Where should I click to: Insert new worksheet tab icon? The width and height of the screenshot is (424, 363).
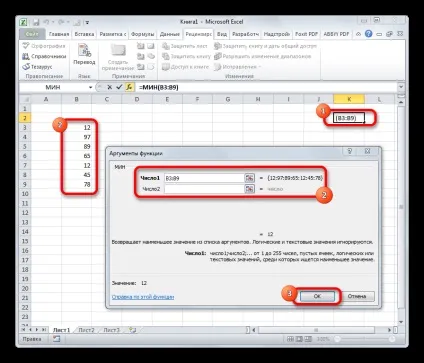pyautogui.click(x=132, y=330)
